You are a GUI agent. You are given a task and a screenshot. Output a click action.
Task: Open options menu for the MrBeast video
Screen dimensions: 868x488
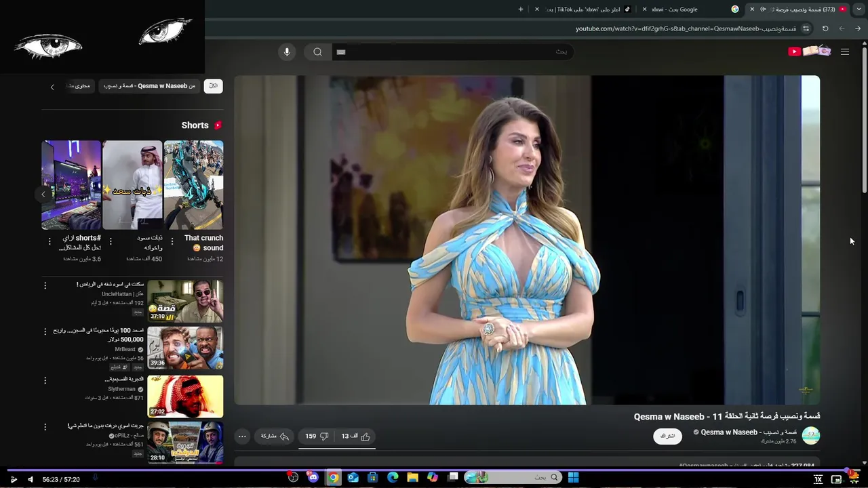tap(45, 331)
